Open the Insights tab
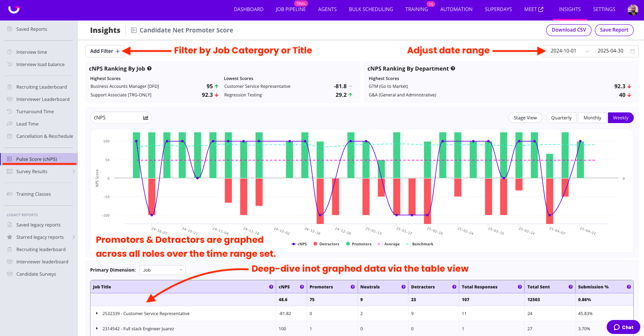Viewport: 644px width, 336px height. (570, 9)
